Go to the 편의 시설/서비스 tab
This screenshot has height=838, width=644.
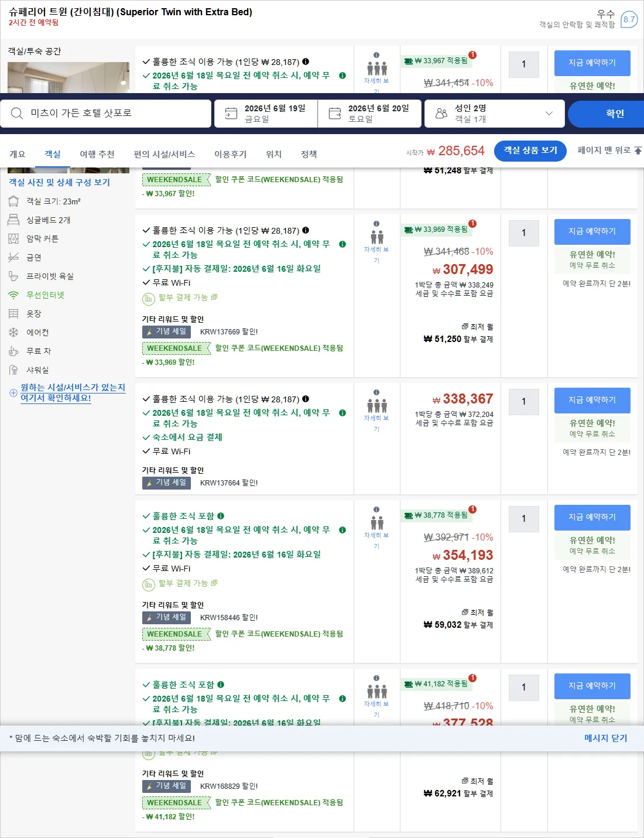click(165, 154)
